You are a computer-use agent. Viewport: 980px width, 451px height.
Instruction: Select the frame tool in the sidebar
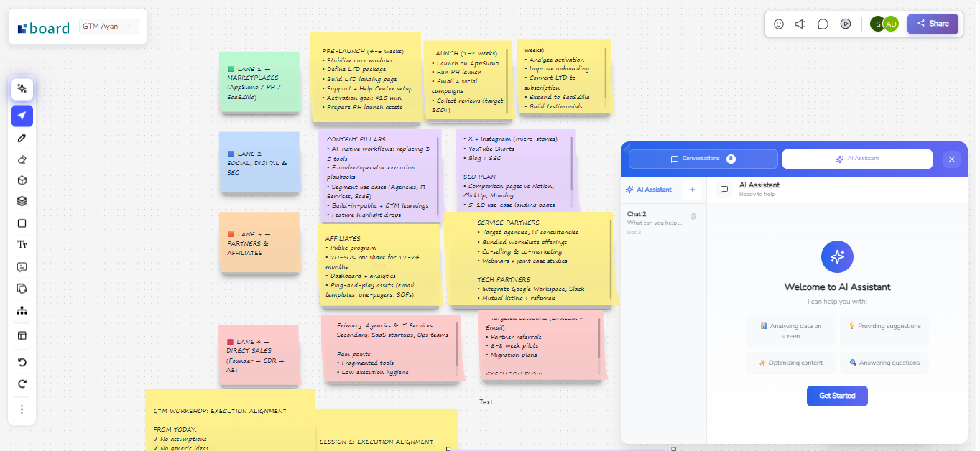click(x=22, y=335)
